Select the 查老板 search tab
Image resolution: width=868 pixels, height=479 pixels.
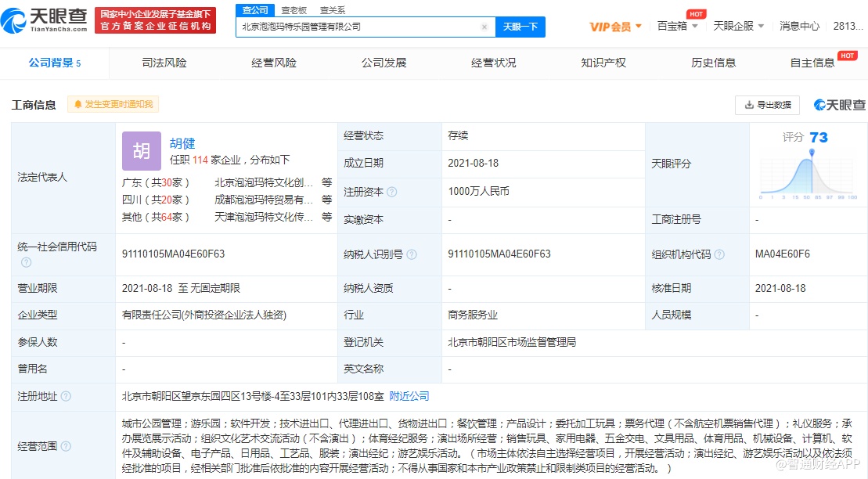coord(294,10)
